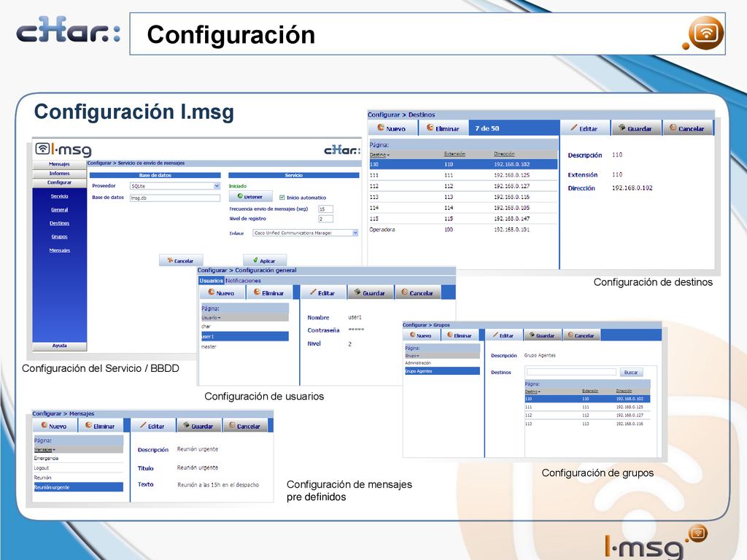Click Editar in the Destinos panel
This screenshot has height=560, width=747.
584,128
